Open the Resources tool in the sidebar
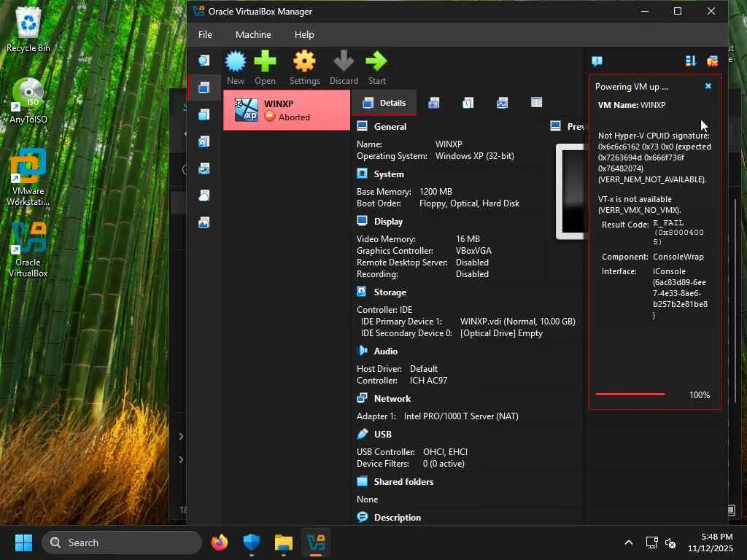The height and width of the screenshot is (560, 747). pyautogui.click(x=204, y=222)
